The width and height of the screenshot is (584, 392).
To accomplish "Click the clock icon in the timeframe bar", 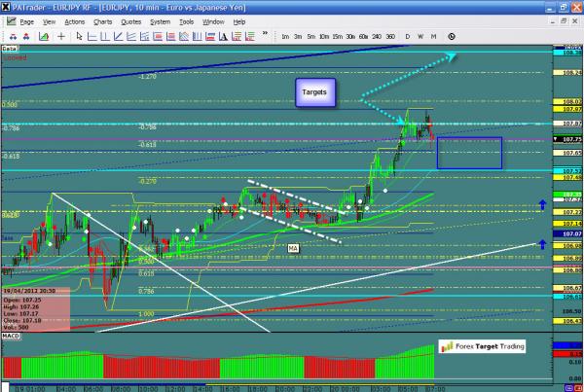I will pos(453,37).
